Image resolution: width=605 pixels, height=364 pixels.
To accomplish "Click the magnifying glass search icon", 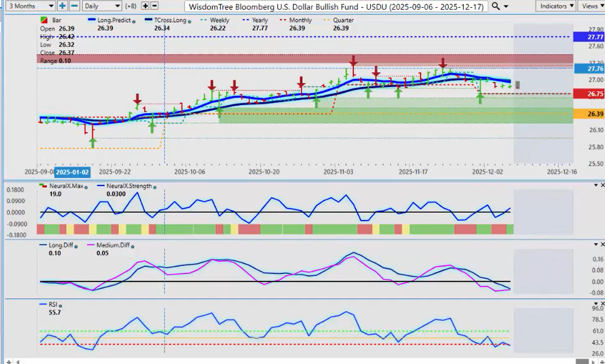I will click(x=496, y=6).
